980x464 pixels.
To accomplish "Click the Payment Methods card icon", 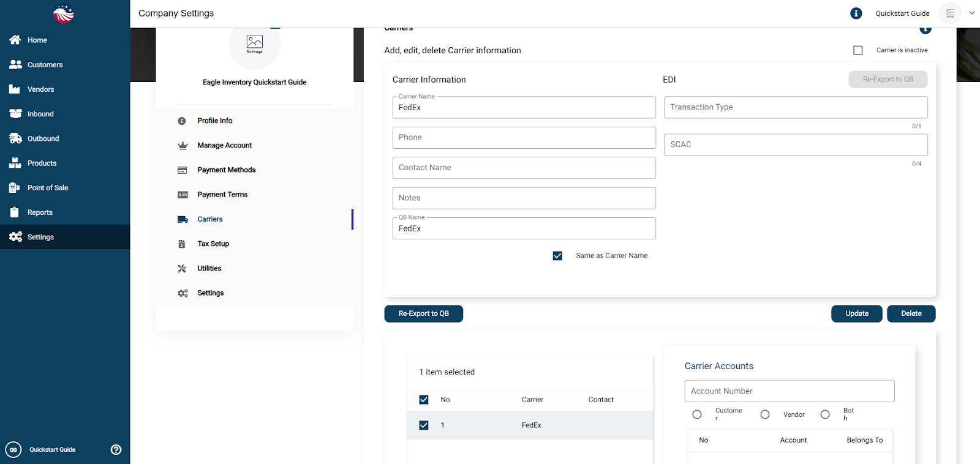I will tap(183, 170).
